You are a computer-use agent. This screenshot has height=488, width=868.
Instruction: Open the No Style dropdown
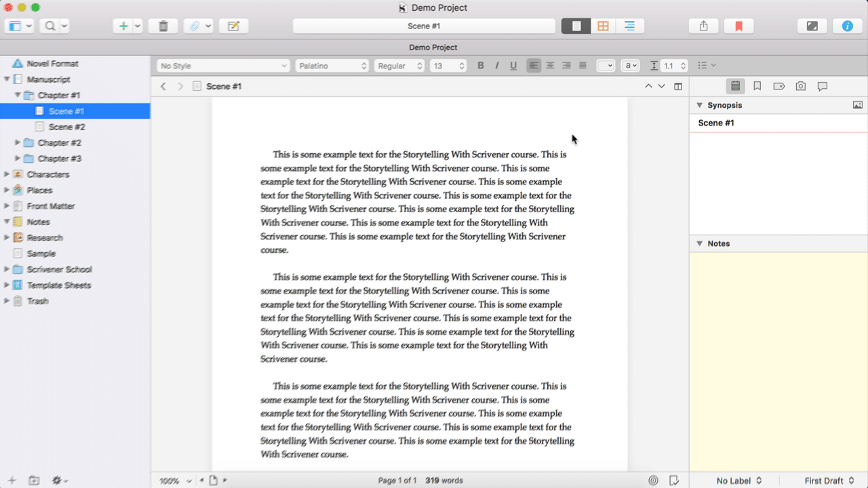pos(223,66)
